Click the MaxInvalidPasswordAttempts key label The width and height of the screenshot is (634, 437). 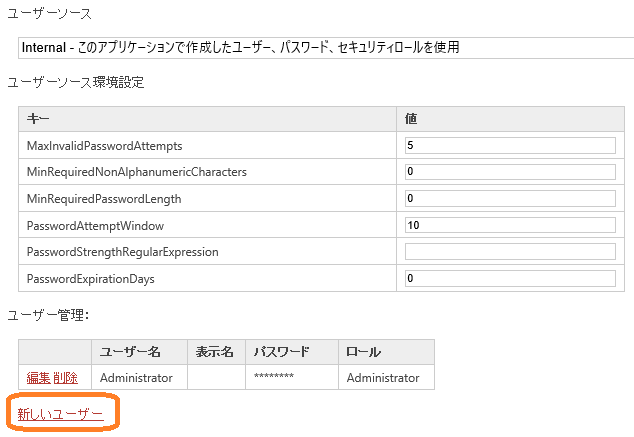pos(104,146)
